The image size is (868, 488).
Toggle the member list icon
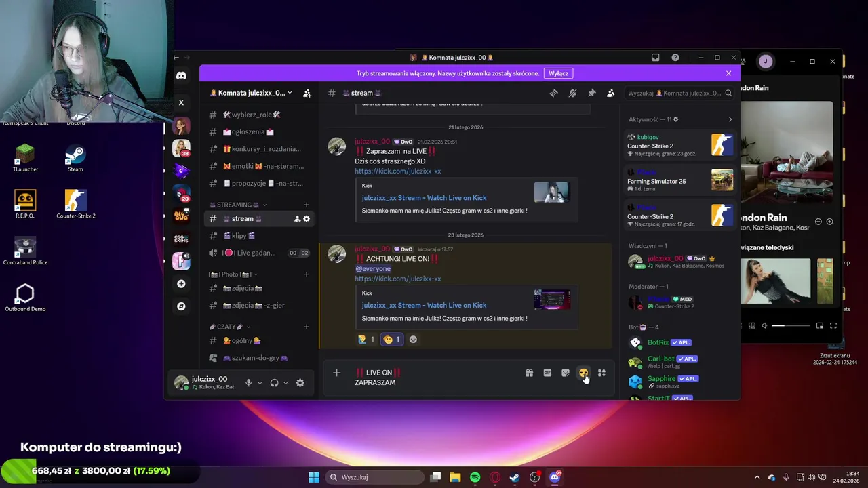[x=610, y=93]
